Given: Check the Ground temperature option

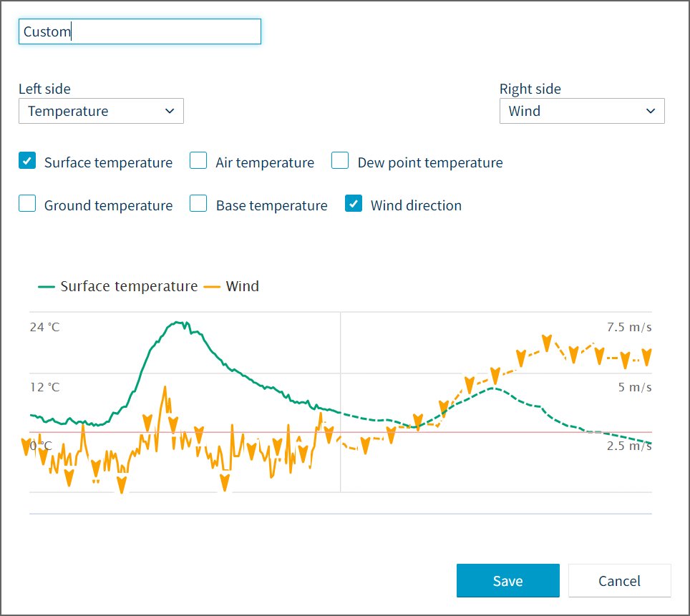Looking at the screenshot, I should click(27, 204).
